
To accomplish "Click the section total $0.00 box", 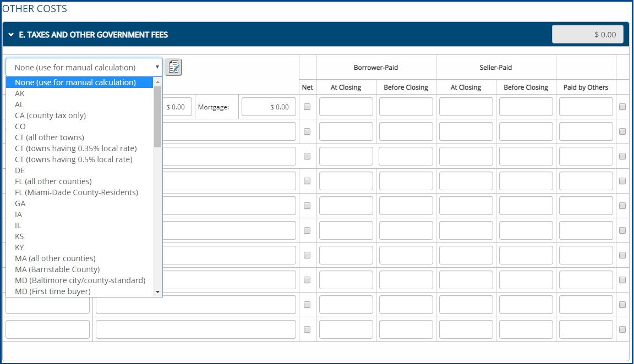I will click(587, 34).
